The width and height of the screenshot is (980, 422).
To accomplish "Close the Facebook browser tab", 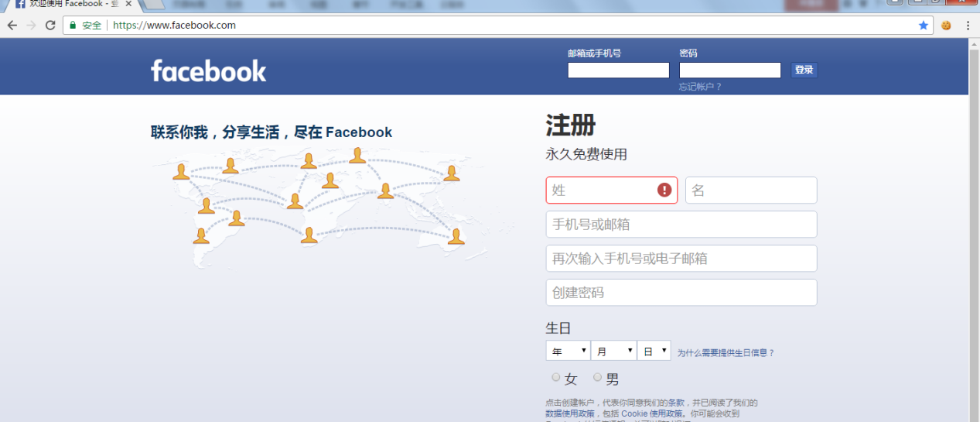I will [128, 4].
